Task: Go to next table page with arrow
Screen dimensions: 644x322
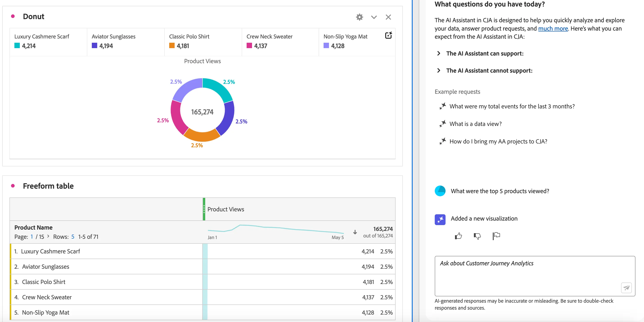Action: (x=48, y=236)
